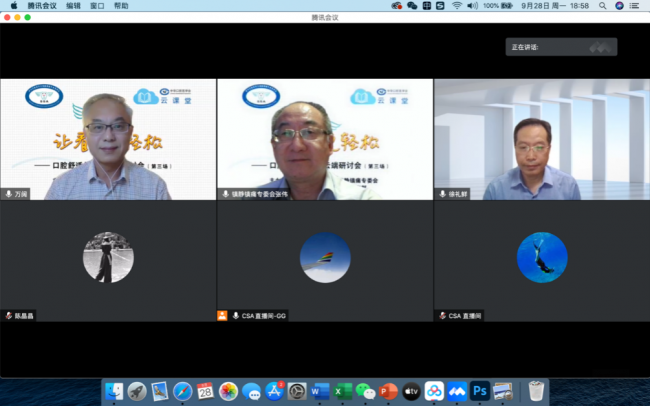Image resolution: width=650 pixels, height=406 pixels.
Task: Click the mic icon for 徐礼鲜
Action: [x=442, y=194]
